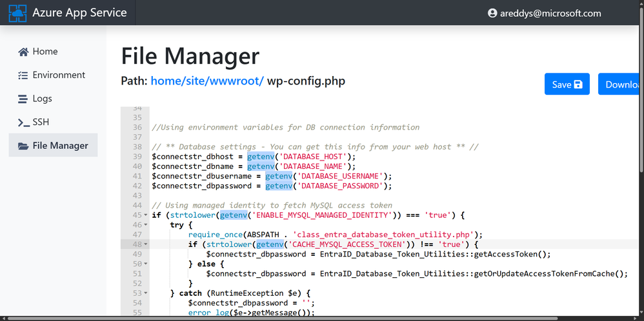Collapse the code fold at line 45

pos(146,215)
